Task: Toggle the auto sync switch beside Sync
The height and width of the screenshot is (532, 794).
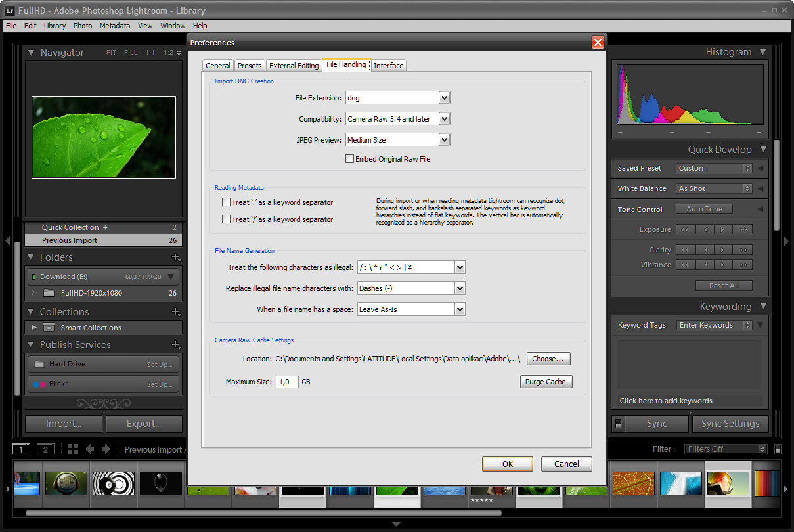Action: tap(618, 424)
